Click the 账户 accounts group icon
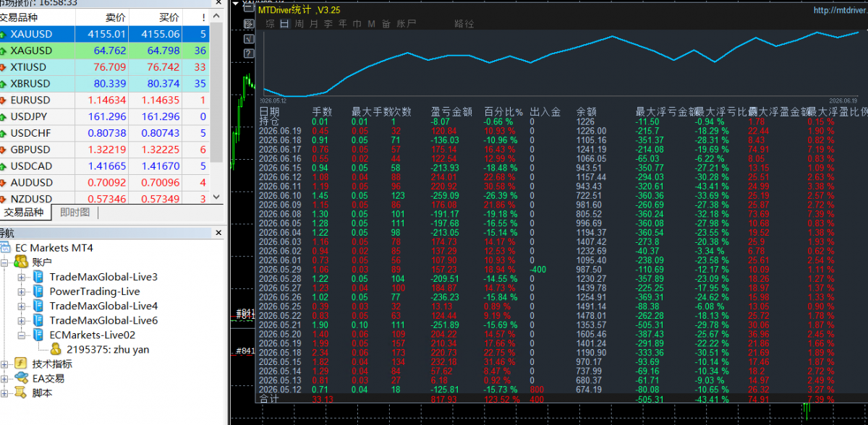This screenshot has height=425, width=868. (21, 262)
